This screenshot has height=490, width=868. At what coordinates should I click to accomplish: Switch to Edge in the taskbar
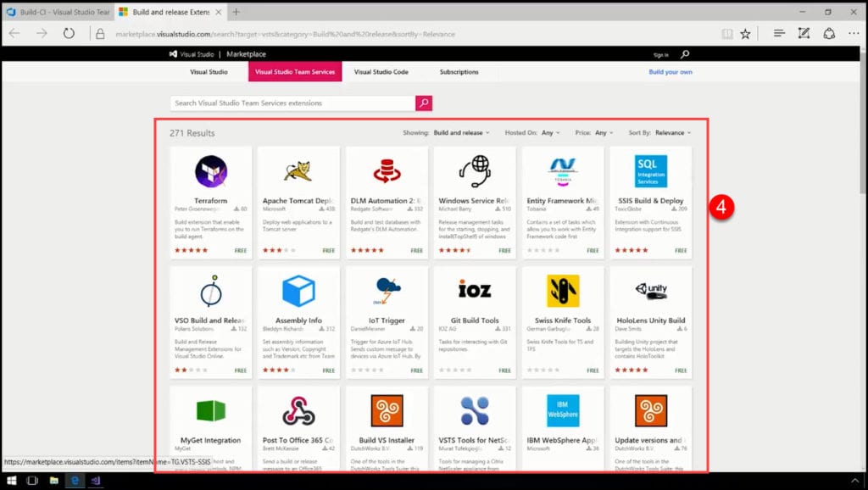click(x=75, y=481)
